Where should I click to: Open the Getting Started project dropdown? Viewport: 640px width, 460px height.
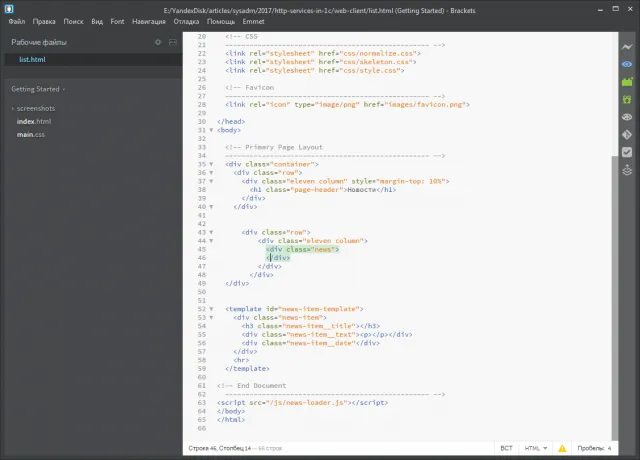tap(38, 89)
